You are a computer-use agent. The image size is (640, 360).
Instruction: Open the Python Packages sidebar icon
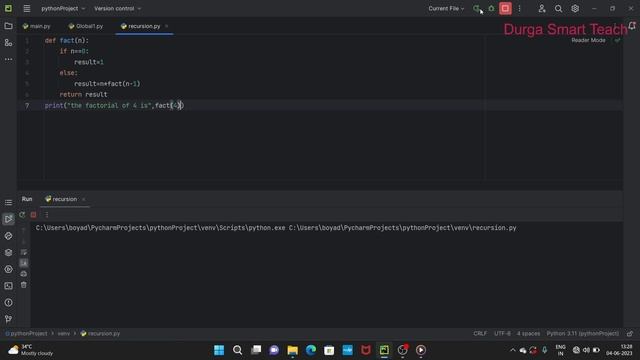pyautogui.click(x=8, y=253)
